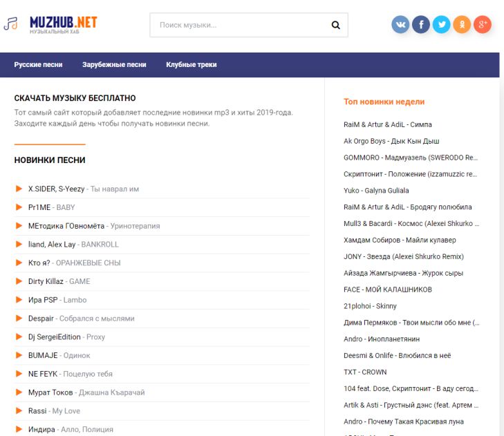
Task: Open the 'Зарубежные песни' menu item
Action: click(114, 64)
